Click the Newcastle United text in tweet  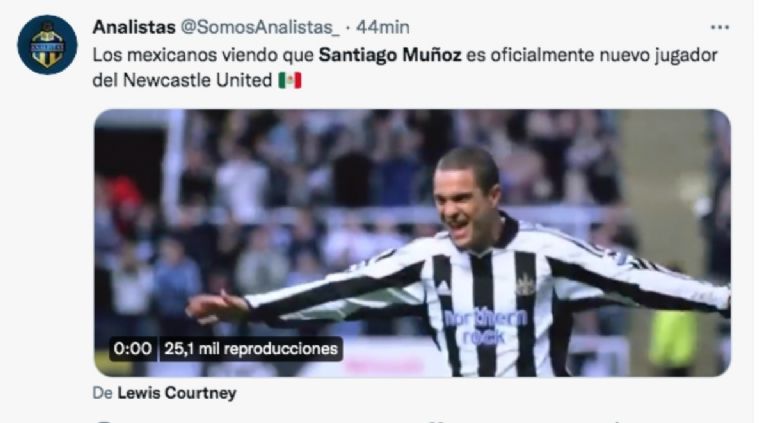[197, 80]
